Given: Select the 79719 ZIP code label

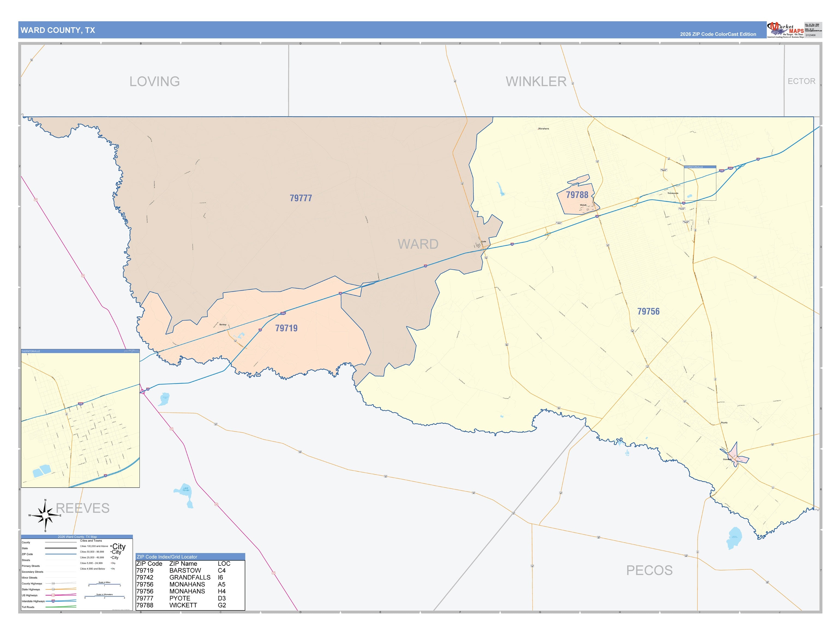Looking at the screenshot, I should 286,328.
